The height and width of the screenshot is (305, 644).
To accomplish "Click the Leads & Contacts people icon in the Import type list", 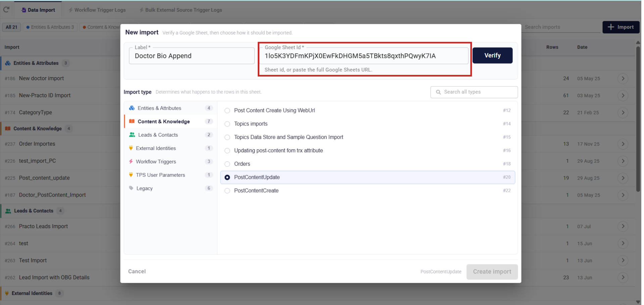I will (132, 135).
